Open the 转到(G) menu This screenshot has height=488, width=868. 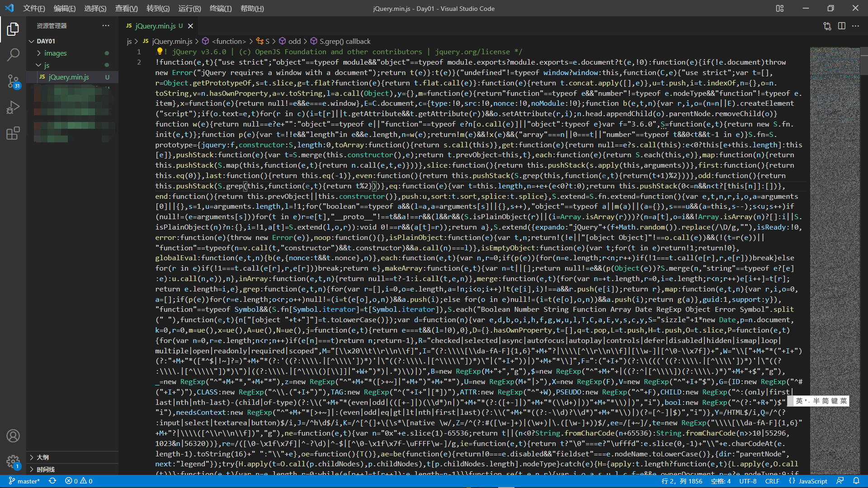tap(158, 9)
